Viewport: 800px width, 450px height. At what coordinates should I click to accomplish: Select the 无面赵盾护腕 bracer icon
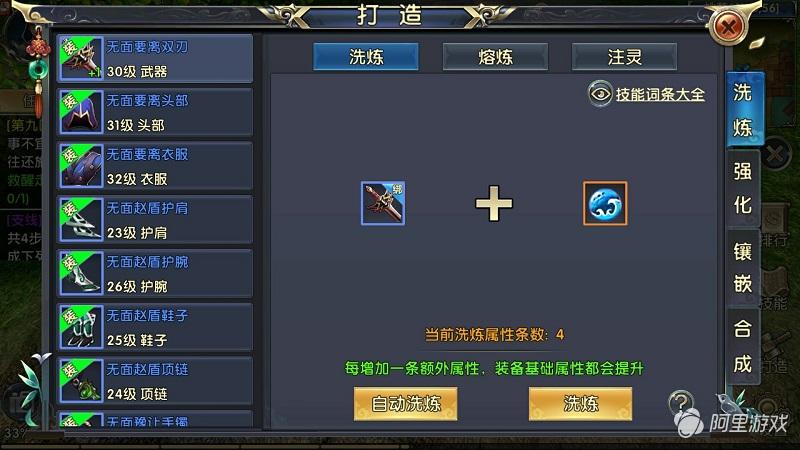click(x=81, y=273)
